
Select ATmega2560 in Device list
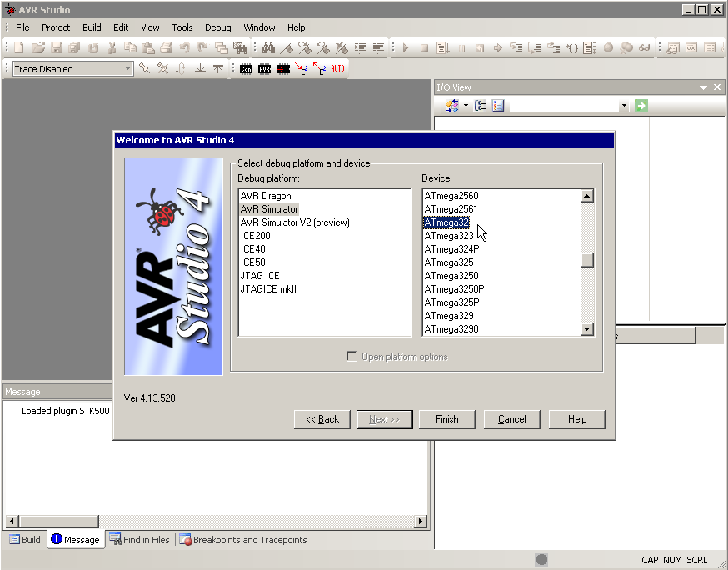point(451,196)
